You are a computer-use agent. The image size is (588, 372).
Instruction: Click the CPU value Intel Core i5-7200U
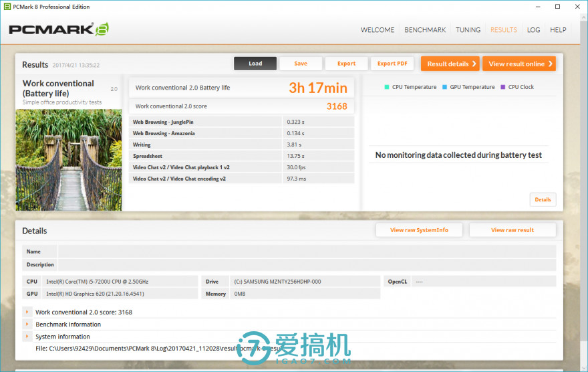click(97, 282)
